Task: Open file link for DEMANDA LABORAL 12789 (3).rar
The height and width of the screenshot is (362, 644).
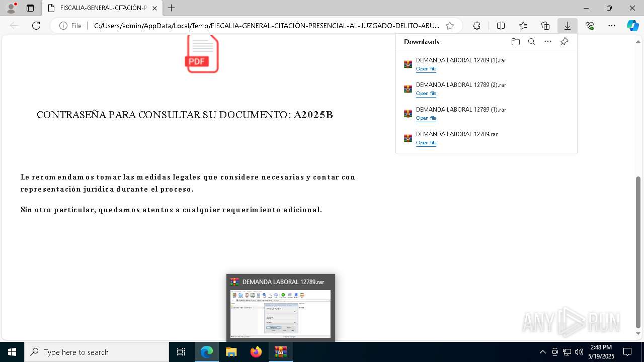Action: [426, 69]
